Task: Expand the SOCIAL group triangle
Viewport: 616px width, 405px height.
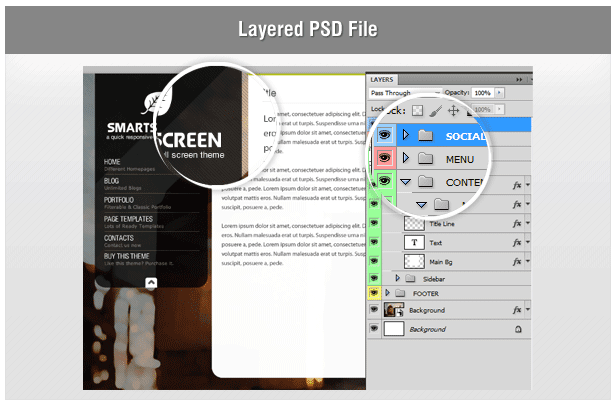Action: click(x=406, y=135)
